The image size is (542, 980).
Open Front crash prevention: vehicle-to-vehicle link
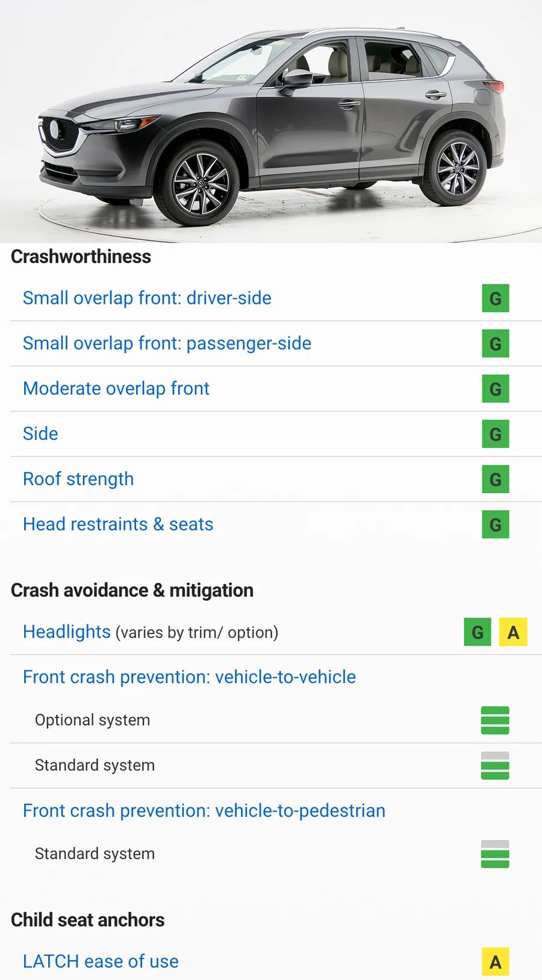coord(189,677)
